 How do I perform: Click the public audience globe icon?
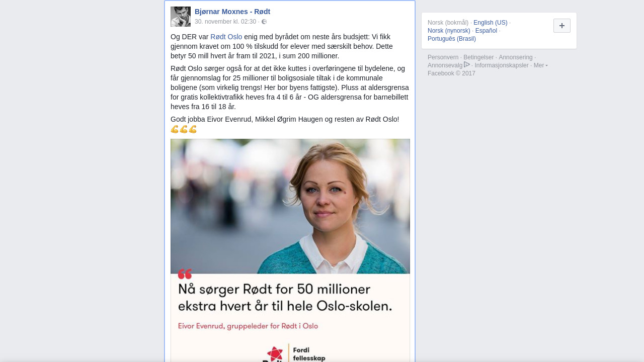tap(264, 22)
